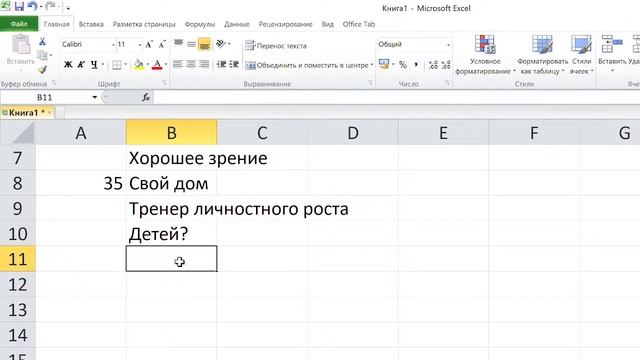Redo the action in quick access toolbar

tap(50, 7)
